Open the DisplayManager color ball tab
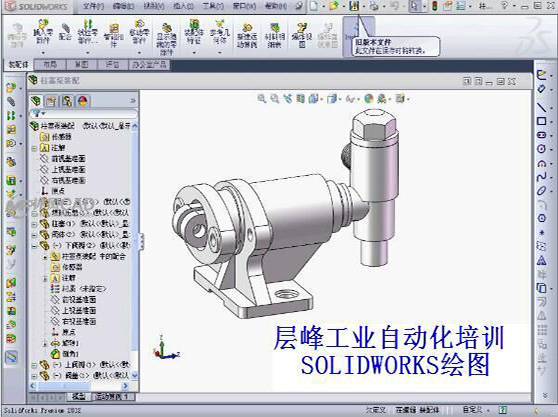Viewport: 558px width, 417px height. (83, 101)
